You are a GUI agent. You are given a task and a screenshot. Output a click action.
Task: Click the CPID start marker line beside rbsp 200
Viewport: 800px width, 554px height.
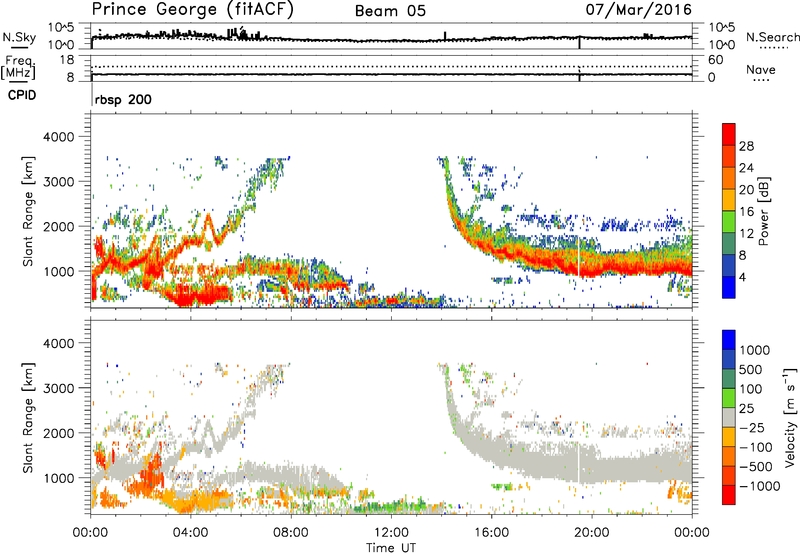tap(92, 95)
